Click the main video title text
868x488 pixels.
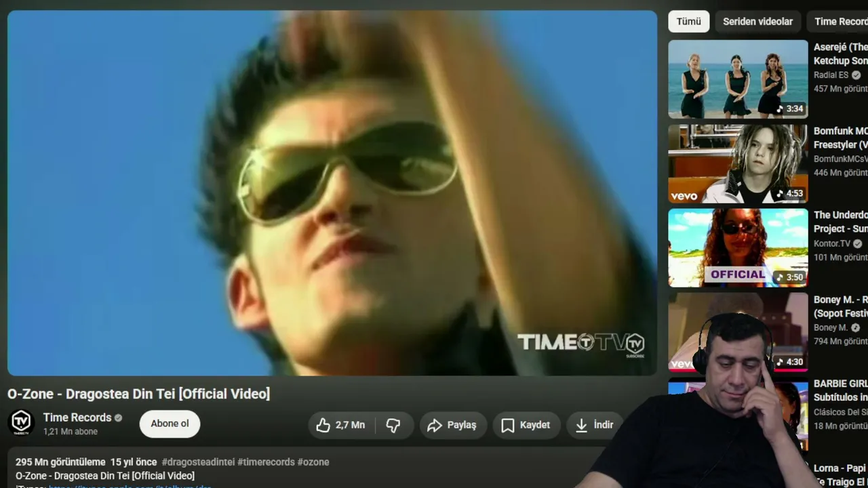(x=139, y=394)
